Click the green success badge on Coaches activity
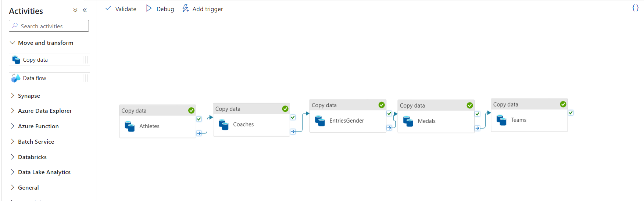 point(285,109)
